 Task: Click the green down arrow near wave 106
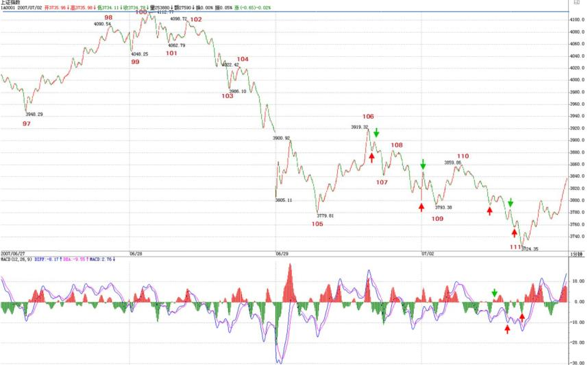point(376,132)
